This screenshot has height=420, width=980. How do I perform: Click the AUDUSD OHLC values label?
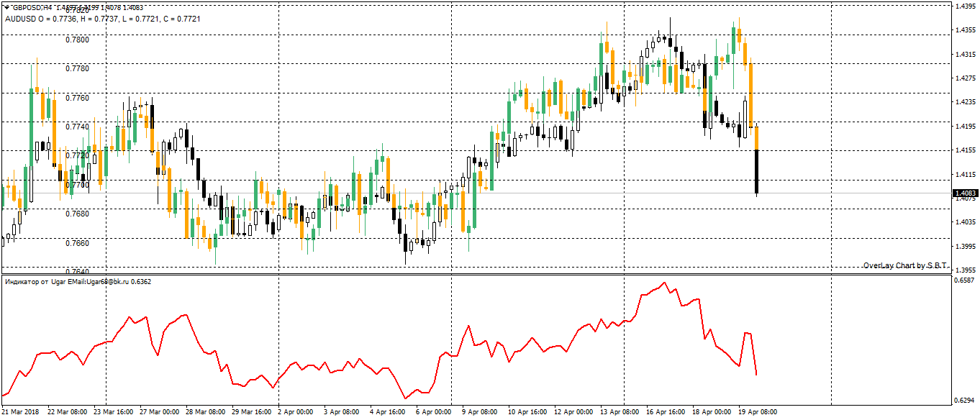coord(103,18)
